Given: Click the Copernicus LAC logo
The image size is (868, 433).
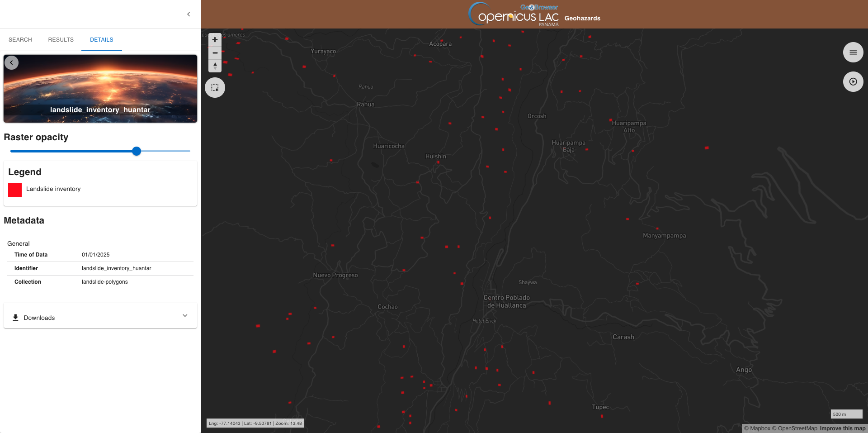Looking at the screenshot, I should [x=514, y=14].
